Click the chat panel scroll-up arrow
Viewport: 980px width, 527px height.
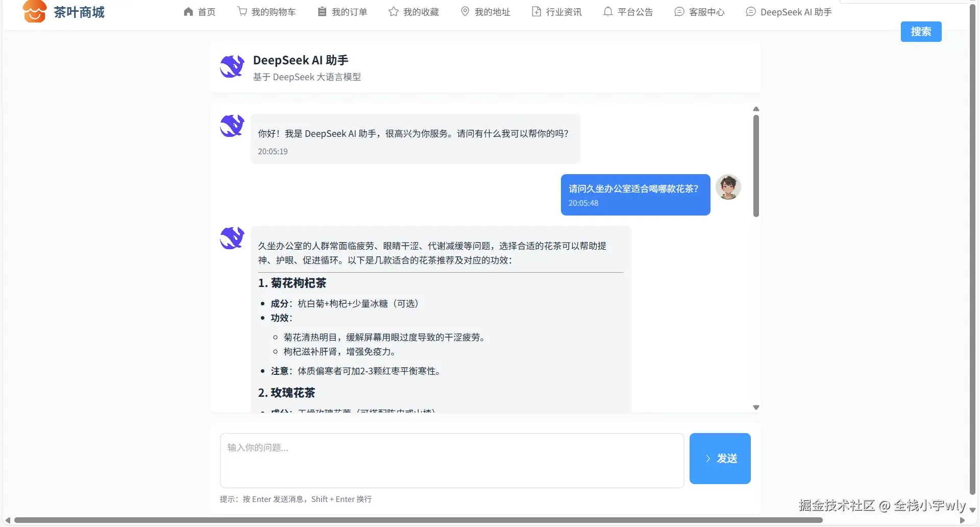(756, 109)
